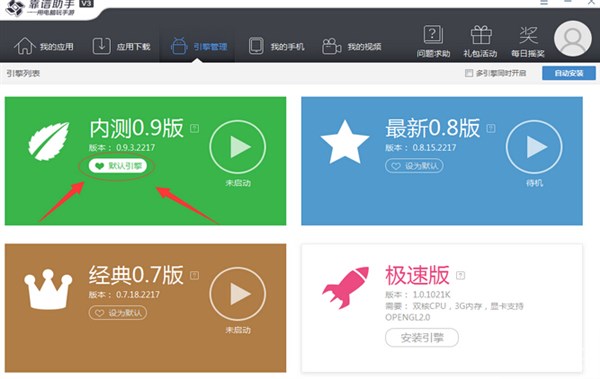Click the user avatar icon
Screen dimensions: 600x379
tap(572, 39)
